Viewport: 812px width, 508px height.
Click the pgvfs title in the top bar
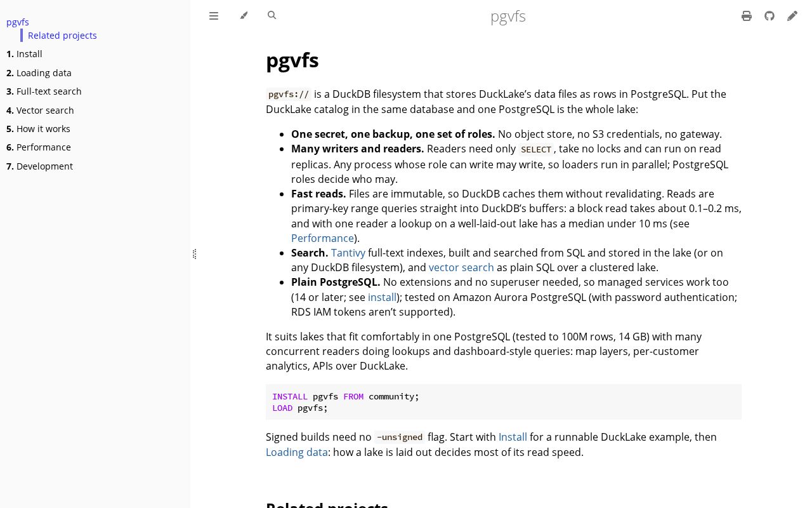click(508, 17)
